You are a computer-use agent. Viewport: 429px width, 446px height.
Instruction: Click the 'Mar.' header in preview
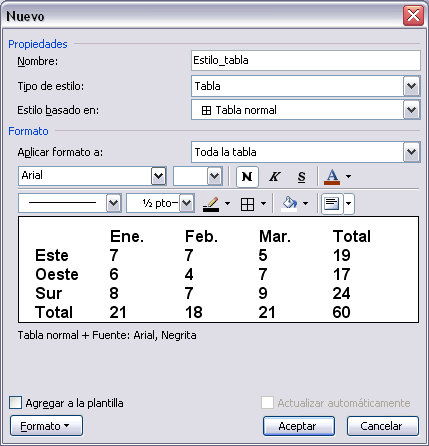[275, 236]
